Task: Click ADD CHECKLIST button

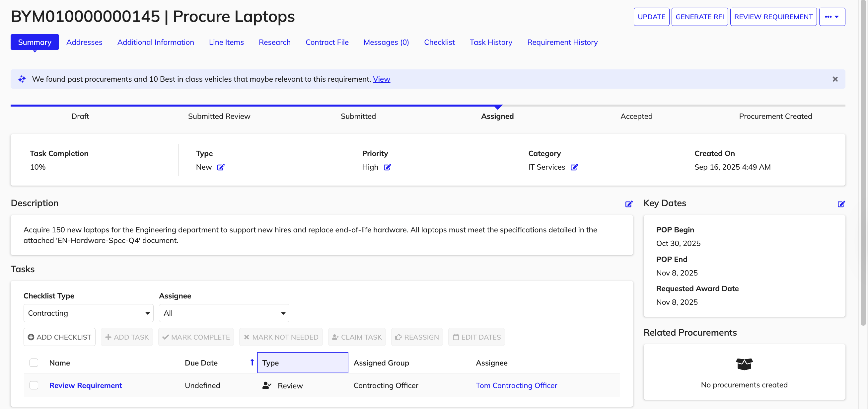Action: pos(60,337)
